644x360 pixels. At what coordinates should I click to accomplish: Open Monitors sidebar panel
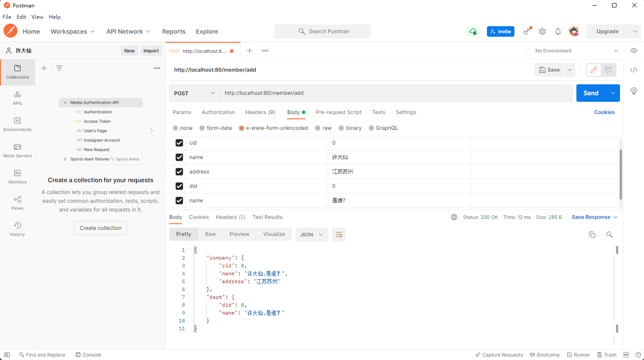coord(17,177)
